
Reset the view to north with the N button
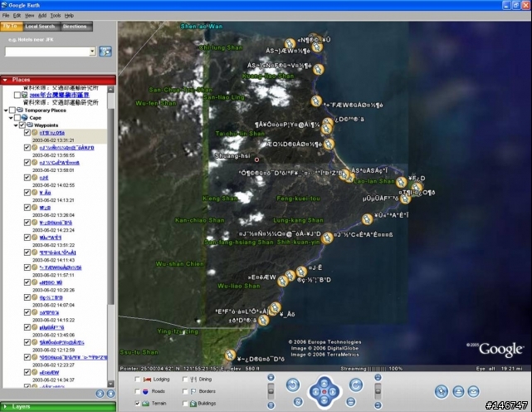coord(298,402)
